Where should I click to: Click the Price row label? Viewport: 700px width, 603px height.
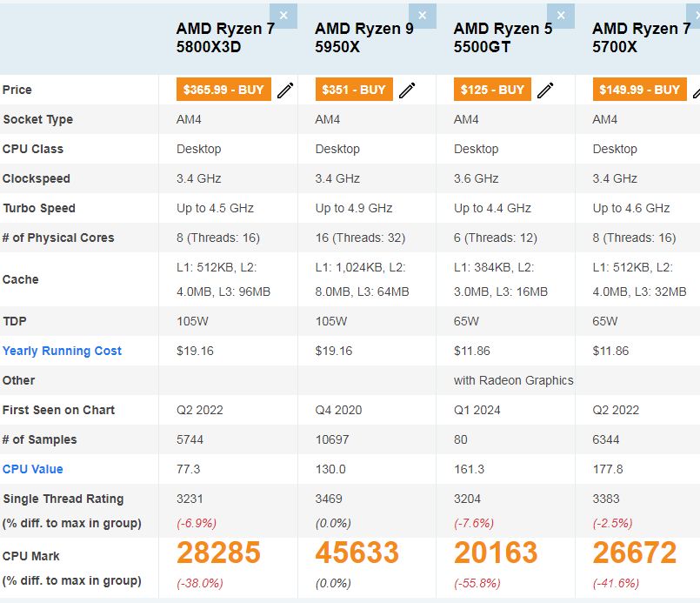[17, 90]
